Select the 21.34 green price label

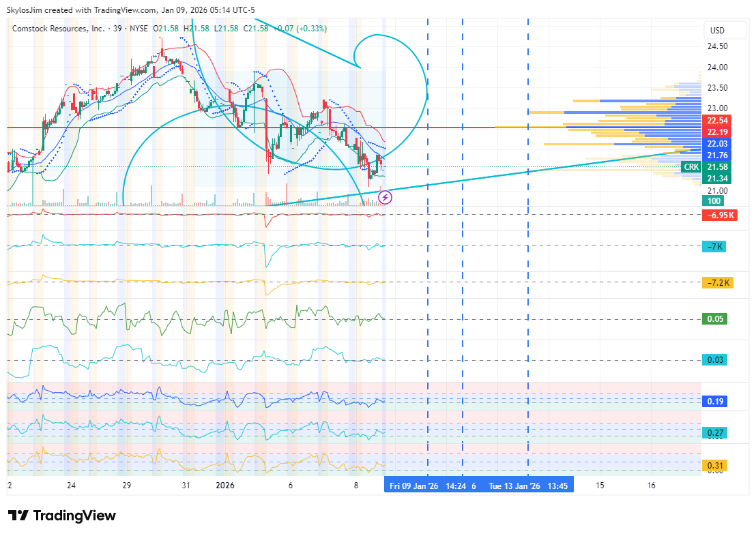pos(717,179)
